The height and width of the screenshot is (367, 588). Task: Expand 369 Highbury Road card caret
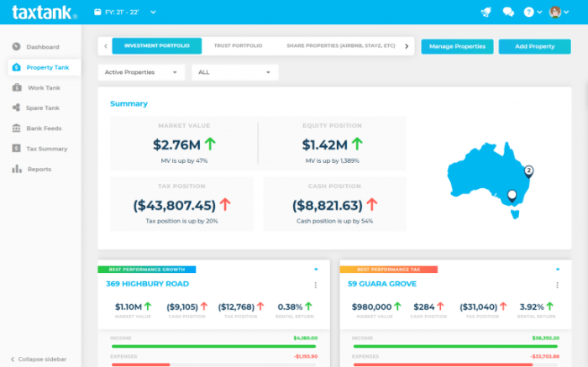316,269
